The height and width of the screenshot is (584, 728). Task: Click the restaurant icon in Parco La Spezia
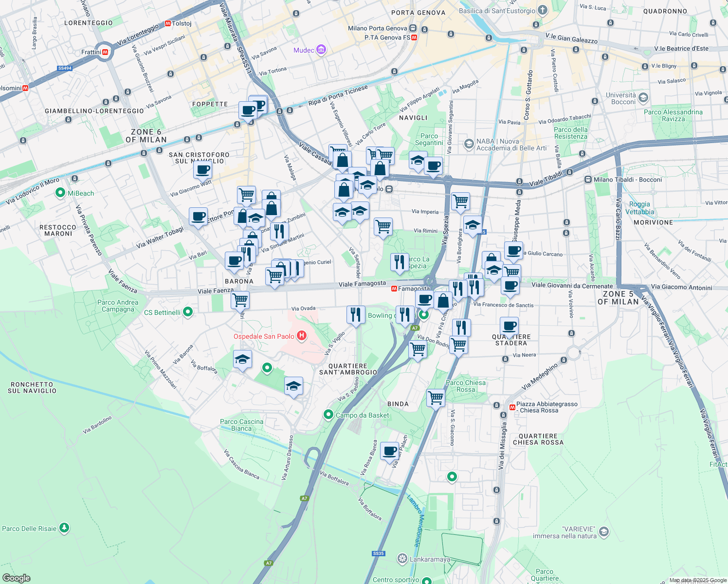click(x=399, y=262)
